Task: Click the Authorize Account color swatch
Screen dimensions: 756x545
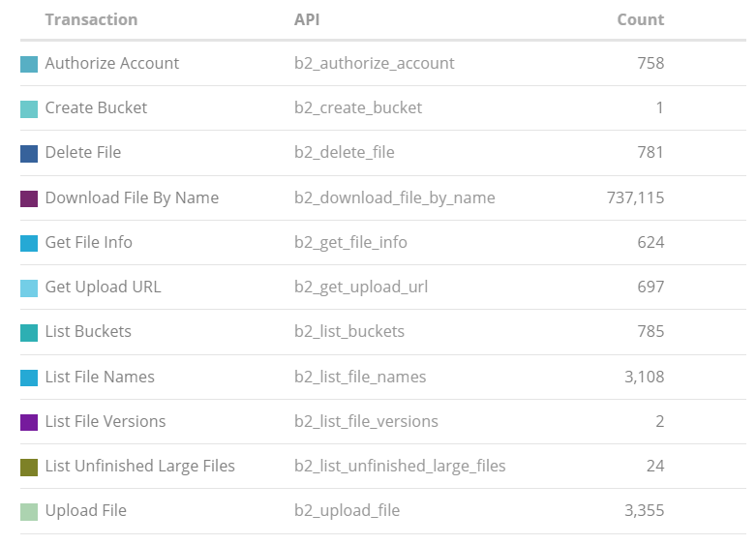Action: point(29,64)
